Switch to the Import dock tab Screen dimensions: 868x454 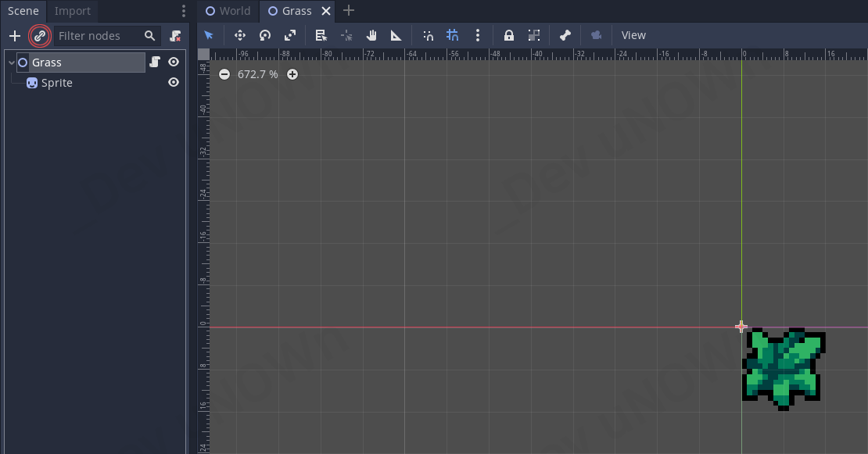tap(72, 11)
